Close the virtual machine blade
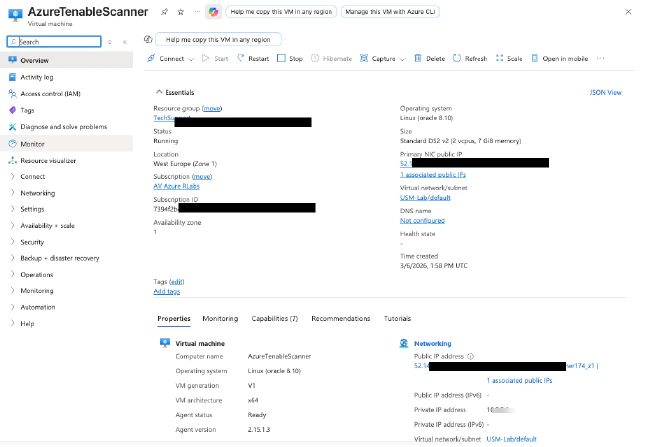Image resolution: width=659 pixels, height=447 pixels. coord(628,12)
